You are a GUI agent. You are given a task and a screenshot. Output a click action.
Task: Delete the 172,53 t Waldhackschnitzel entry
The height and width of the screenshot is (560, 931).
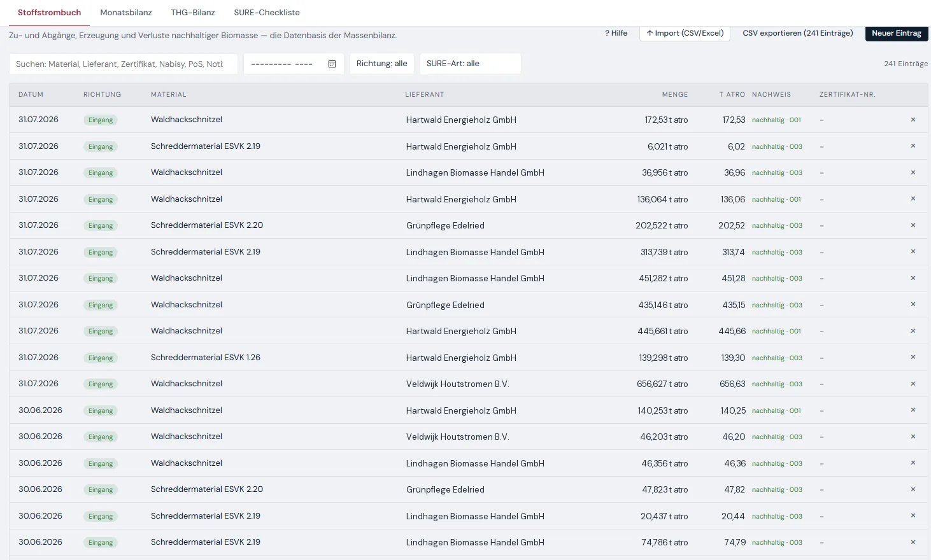913,120
